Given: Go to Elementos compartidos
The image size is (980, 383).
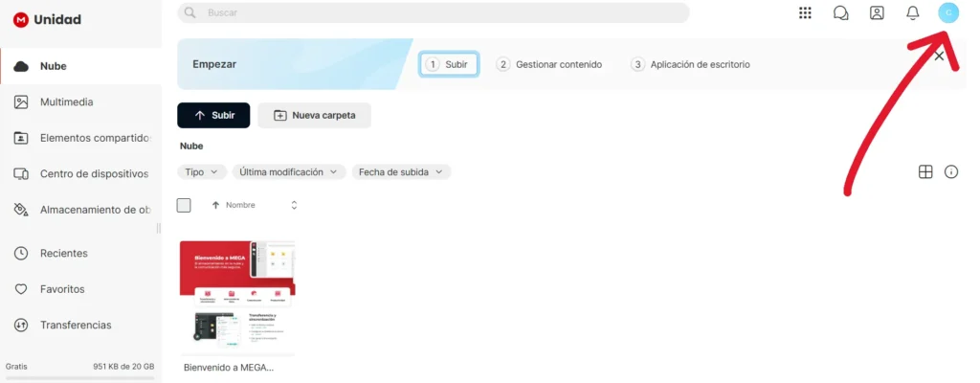Looking at the screenshot, I should tap(81, 138).
